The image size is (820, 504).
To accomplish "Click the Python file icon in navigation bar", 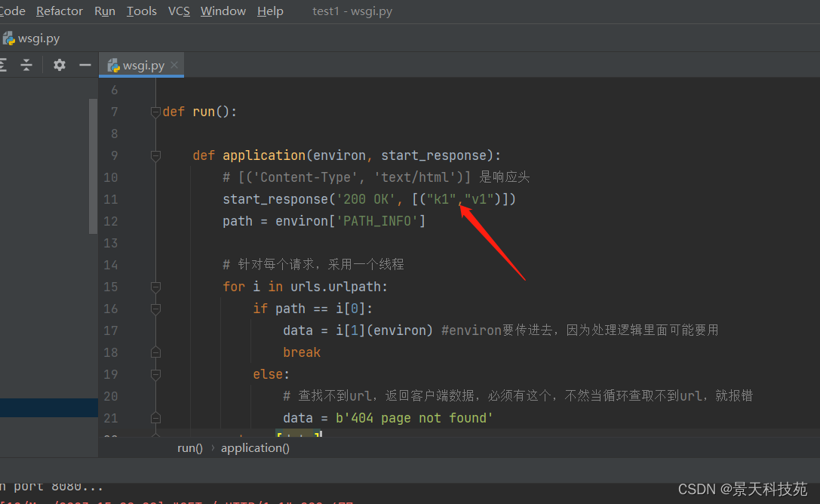I will pos(8,38).
